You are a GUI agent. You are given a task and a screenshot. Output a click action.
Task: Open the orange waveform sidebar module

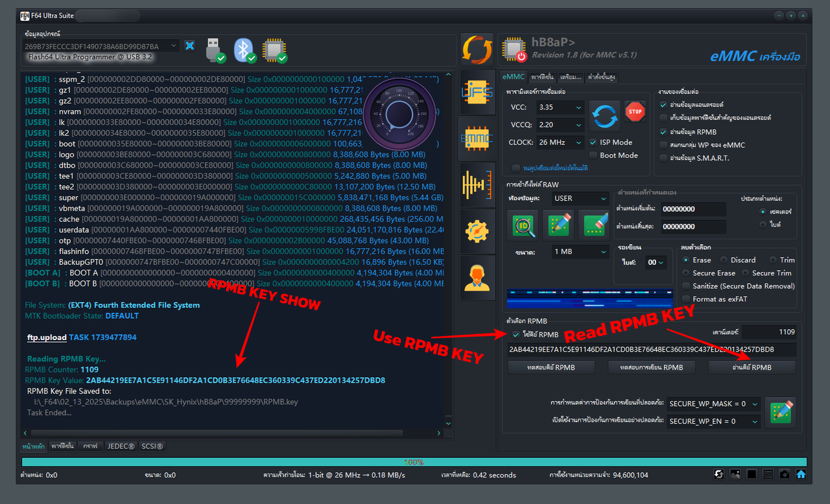(477, 186)
